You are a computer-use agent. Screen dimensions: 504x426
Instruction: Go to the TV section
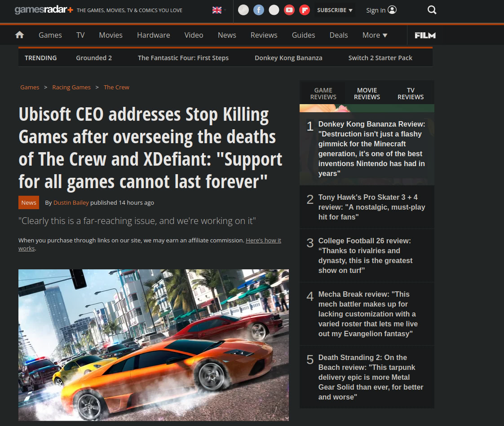click(80, 35)
